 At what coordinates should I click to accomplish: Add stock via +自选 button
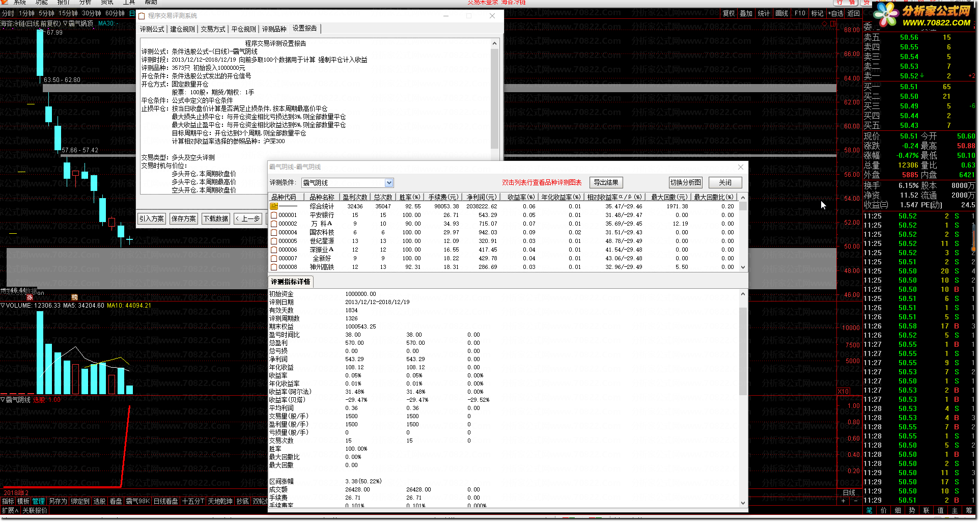[x=835, y=14]
